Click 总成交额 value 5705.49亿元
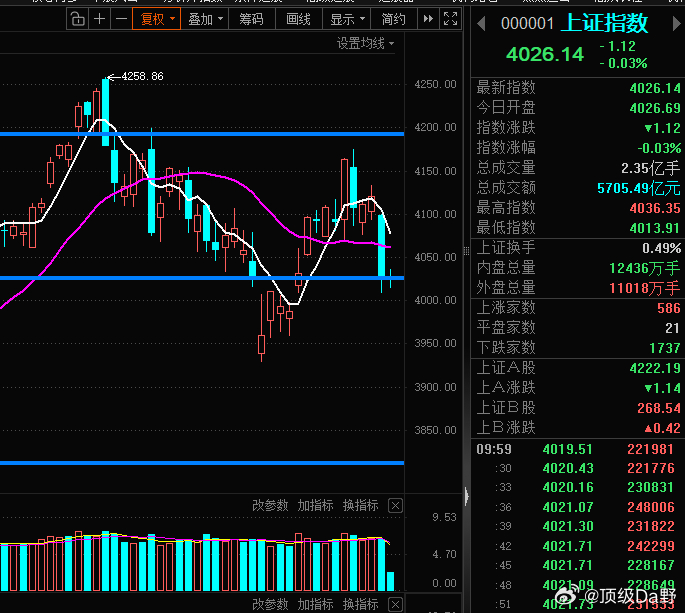 coord(639,188)
